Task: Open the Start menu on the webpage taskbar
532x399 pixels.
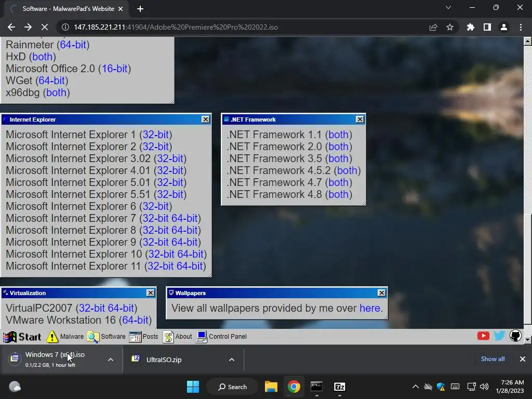Action: coord(22,337)
